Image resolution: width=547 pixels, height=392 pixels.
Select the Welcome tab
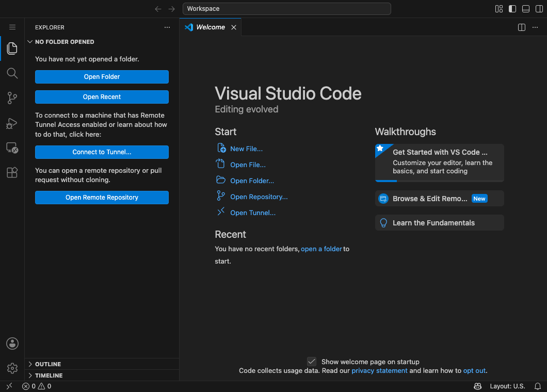pos(211,27)
